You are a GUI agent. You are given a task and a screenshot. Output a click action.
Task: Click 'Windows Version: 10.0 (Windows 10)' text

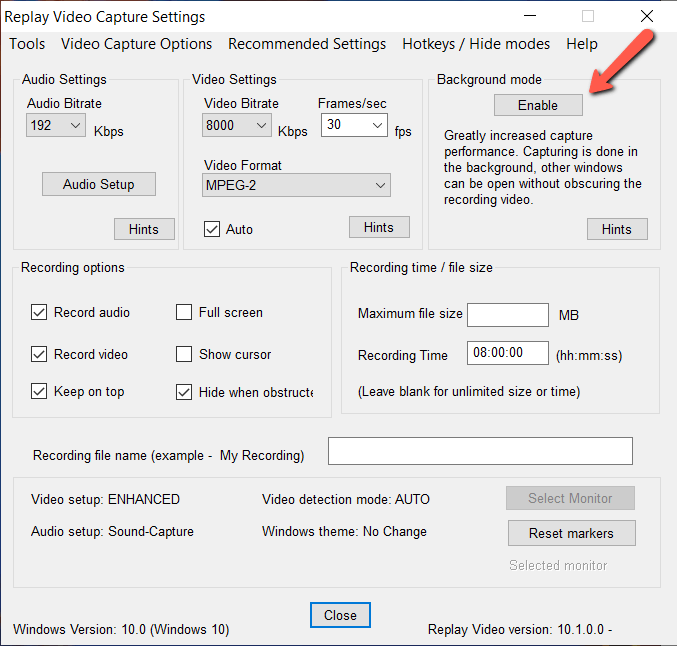(x=121, y=629)
